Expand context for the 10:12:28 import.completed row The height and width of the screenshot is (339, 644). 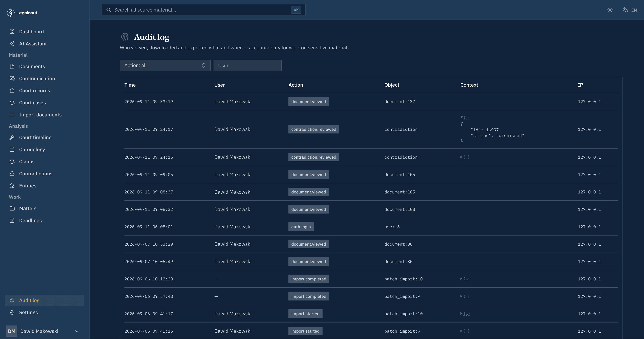point(465,279)
